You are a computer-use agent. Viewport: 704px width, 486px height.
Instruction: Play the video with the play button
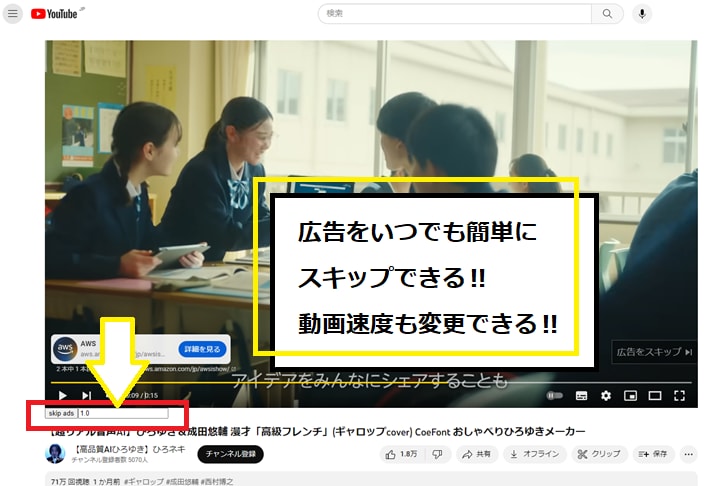(62, 395)
